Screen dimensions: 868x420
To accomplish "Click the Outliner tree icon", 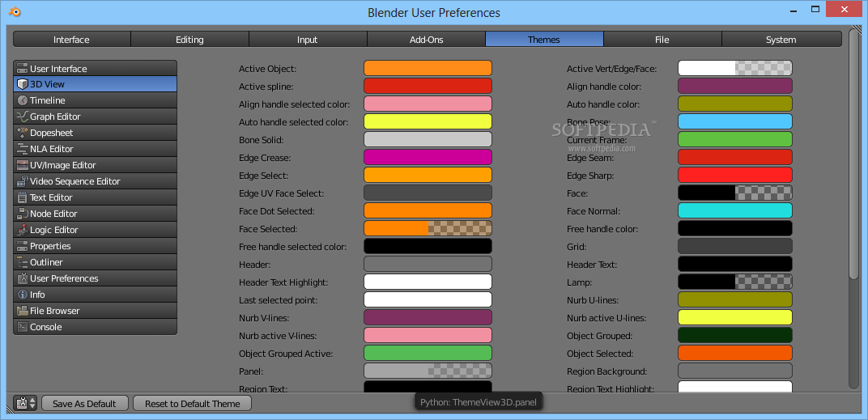I will tap(22, 261).
